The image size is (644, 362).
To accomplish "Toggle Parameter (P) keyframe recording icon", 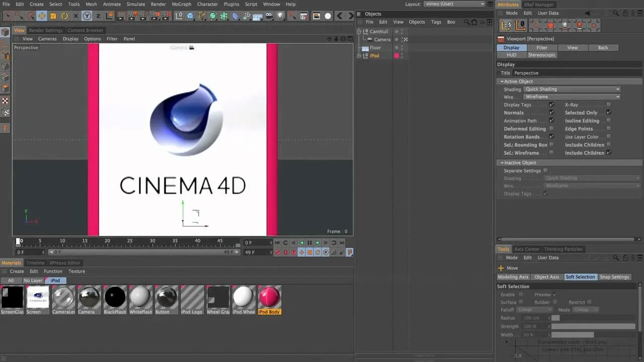I will pyautogui.click(x=326, y=252).
